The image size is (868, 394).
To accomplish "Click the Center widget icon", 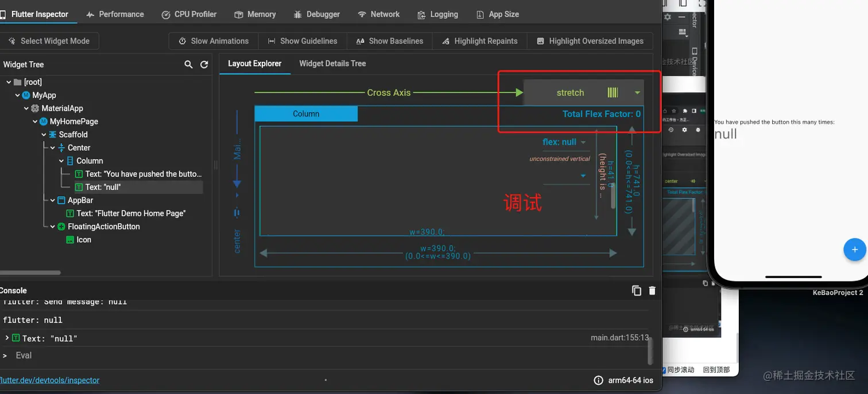I will [x=61, y=148].
